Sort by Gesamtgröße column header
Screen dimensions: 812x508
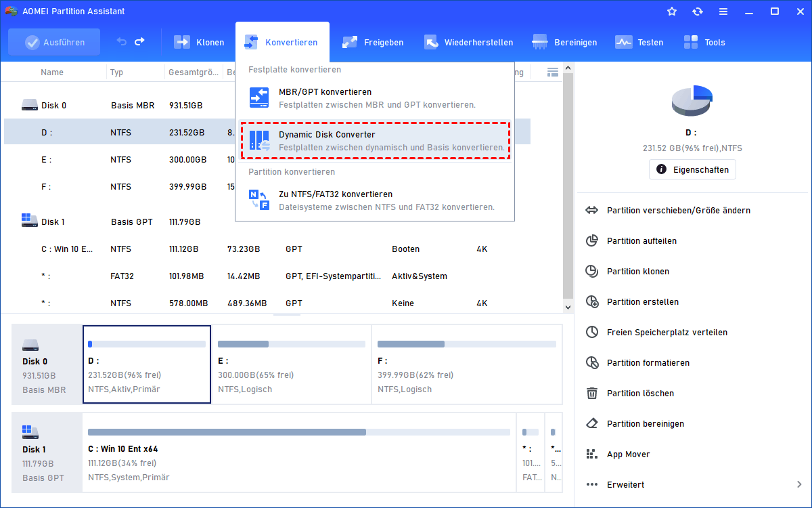[194, 72]
